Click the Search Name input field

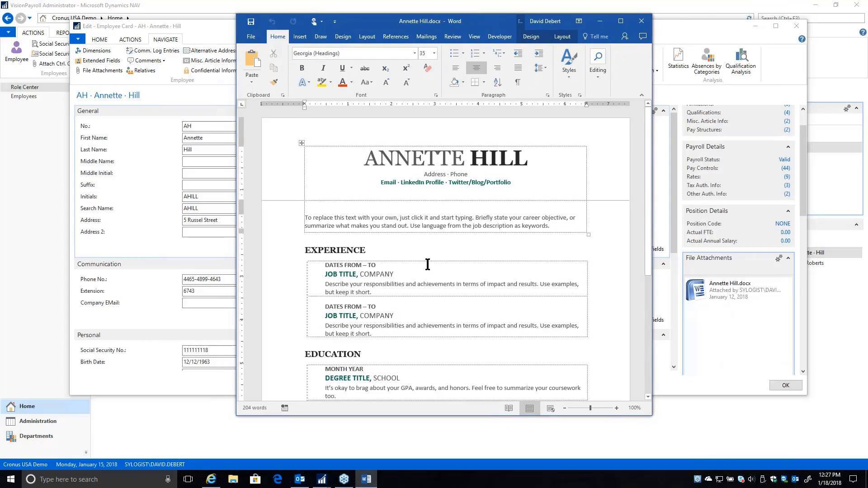(208, 208)
